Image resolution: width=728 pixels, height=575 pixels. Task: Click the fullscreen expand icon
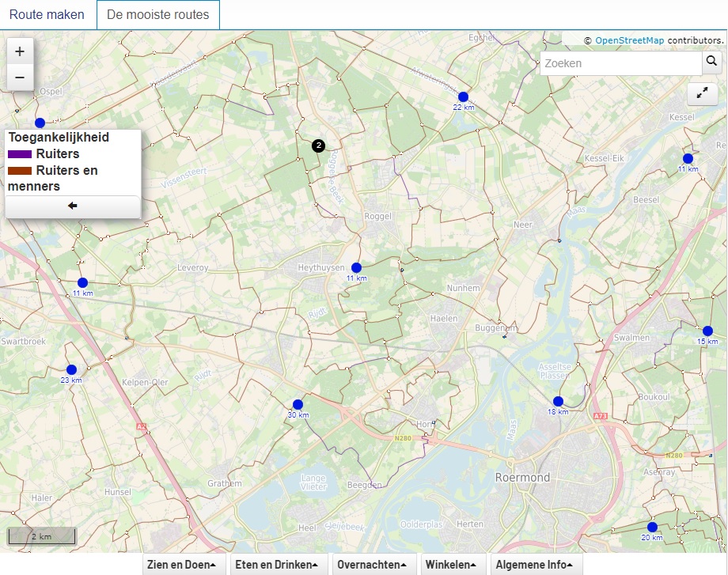click(703, 93)
